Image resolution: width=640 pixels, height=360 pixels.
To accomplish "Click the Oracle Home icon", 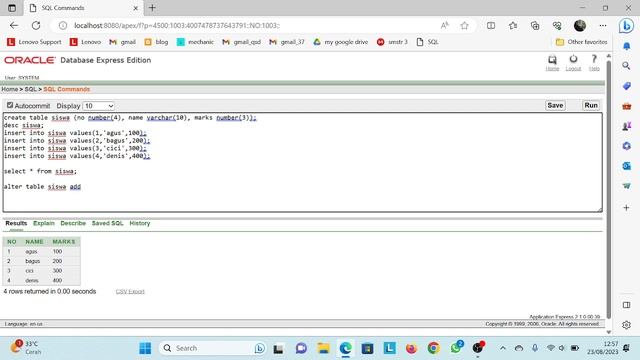I will [x=552, y=60].
